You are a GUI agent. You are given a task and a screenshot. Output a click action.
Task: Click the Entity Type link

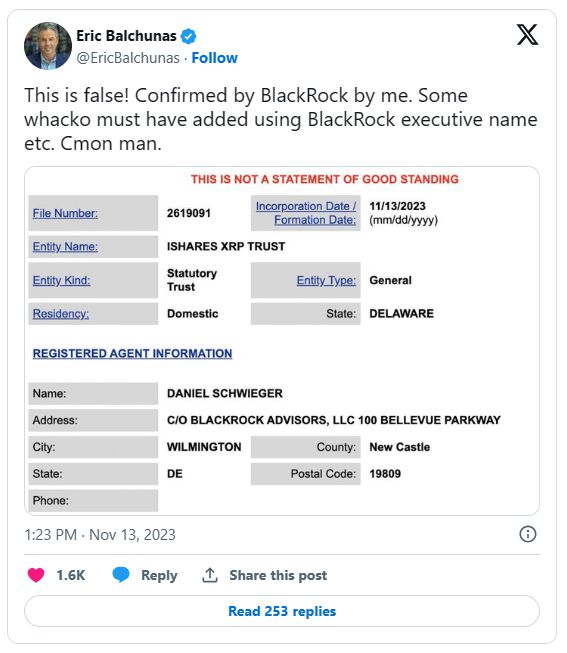coord(326,280)
